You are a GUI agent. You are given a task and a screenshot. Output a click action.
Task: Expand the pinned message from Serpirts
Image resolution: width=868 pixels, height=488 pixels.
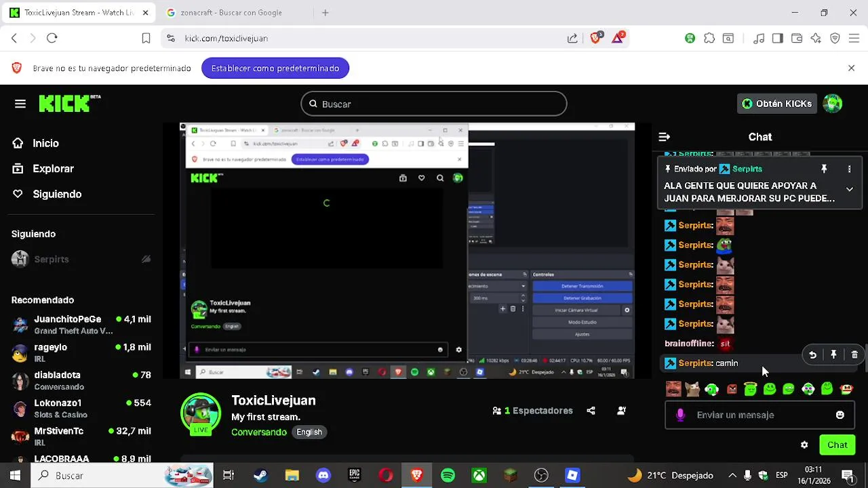(x=849, y=189)
